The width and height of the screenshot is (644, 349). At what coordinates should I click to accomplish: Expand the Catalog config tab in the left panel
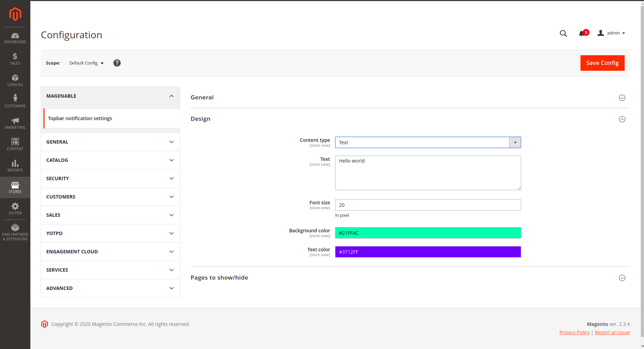pos(110,160)
